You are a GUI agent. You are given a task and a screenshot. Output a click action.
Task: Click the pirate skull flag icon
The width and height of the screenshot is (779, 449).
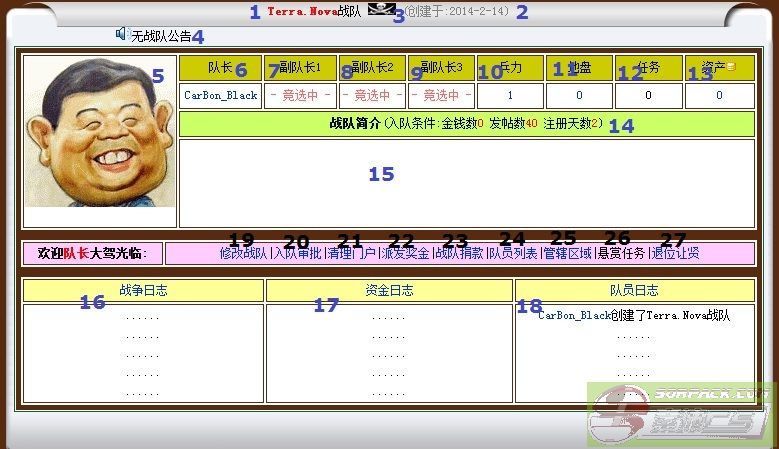pos(382,10)
